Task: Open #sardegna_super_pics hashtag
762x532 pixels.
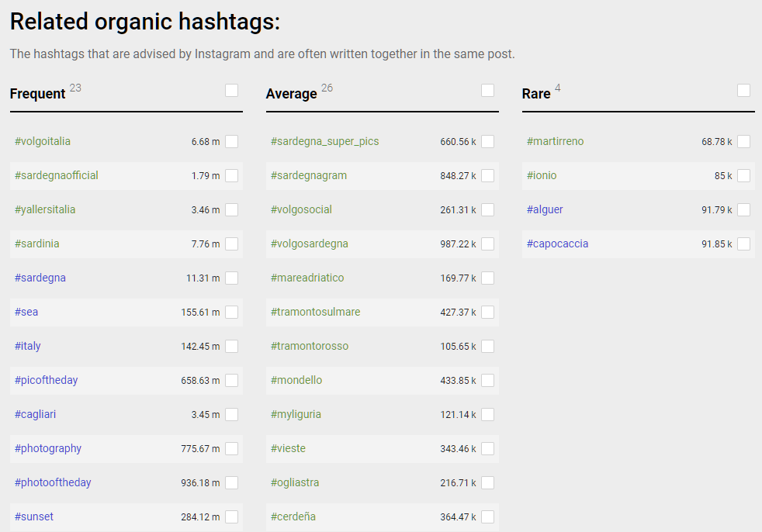Action: pyautogui.click(x=324, y=141)
